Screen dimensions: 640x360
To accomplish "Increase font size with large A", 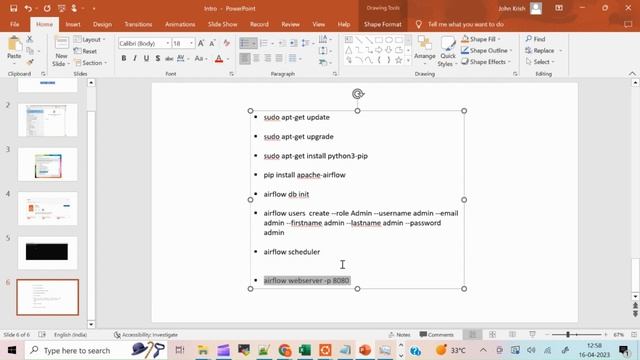I will (x=201, y=43).
